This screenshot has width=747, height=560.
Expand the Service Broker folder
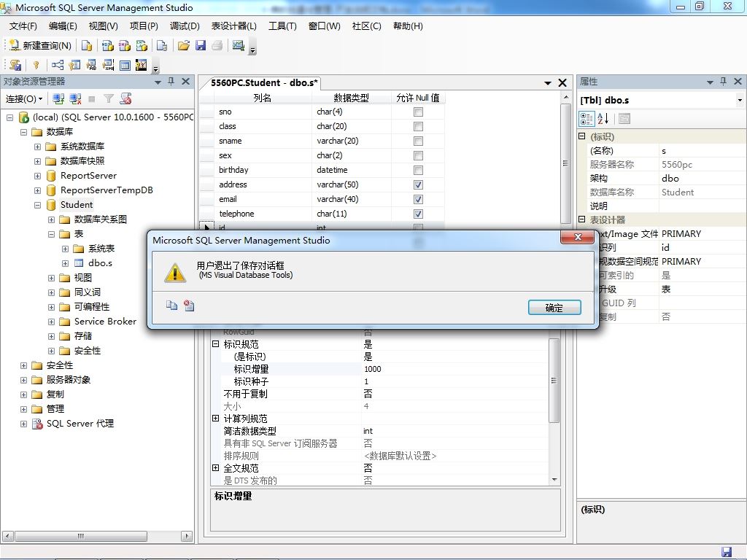(52, 322)
